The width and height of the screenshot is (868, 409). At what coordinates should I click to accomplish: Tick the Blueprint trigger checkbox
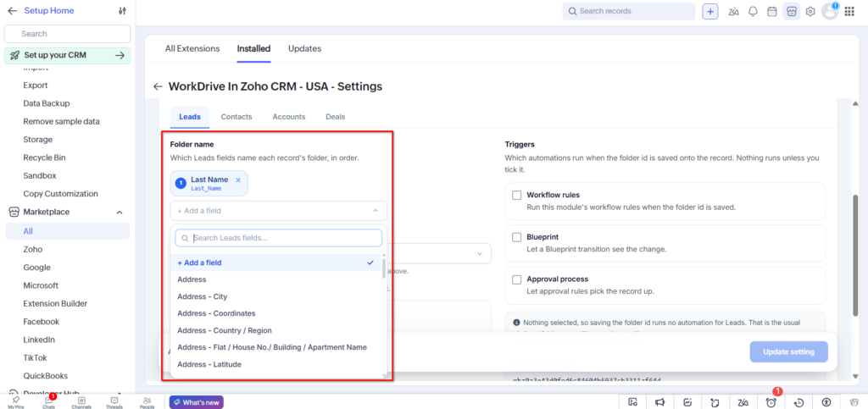(x=516, y=237)
